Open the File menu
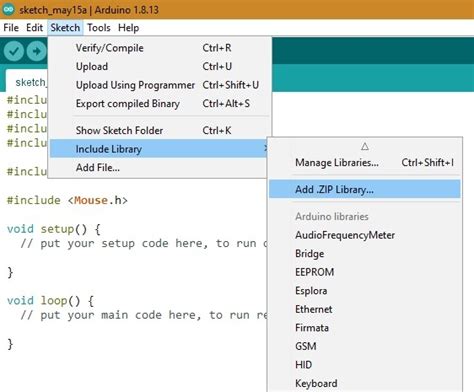 point(11,28)
